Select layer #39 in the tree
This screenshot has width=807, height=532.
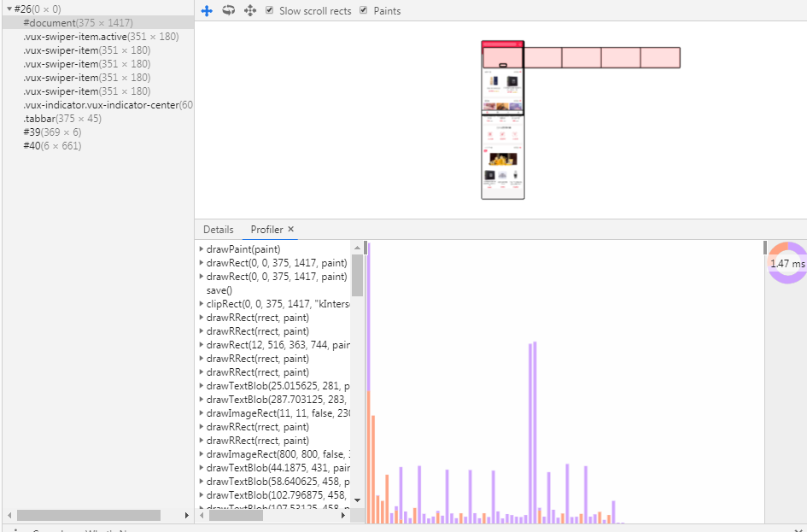98,132
